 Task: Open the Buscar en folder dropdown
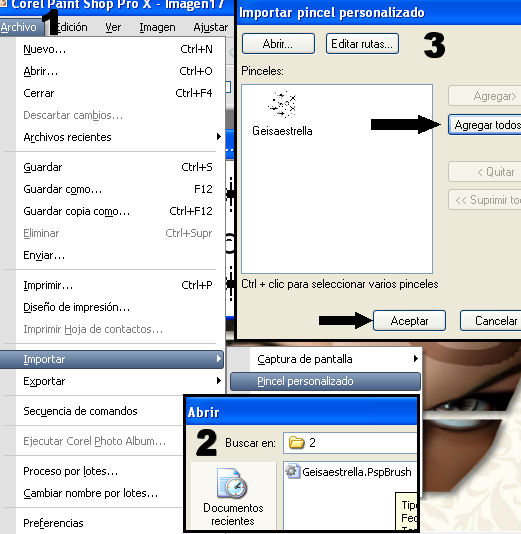(x=350, y=443)
